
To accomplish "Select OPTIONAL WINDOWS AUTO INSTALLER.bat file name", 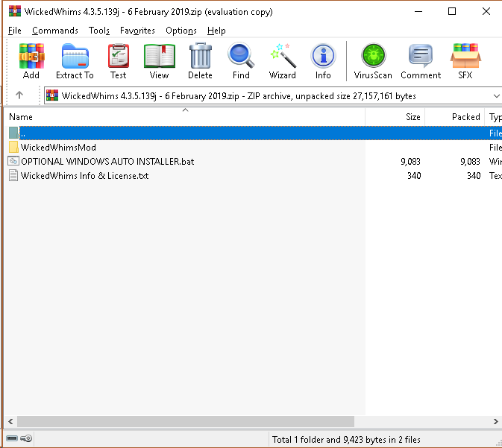I will pyautogui.click(x=107, y=161).
